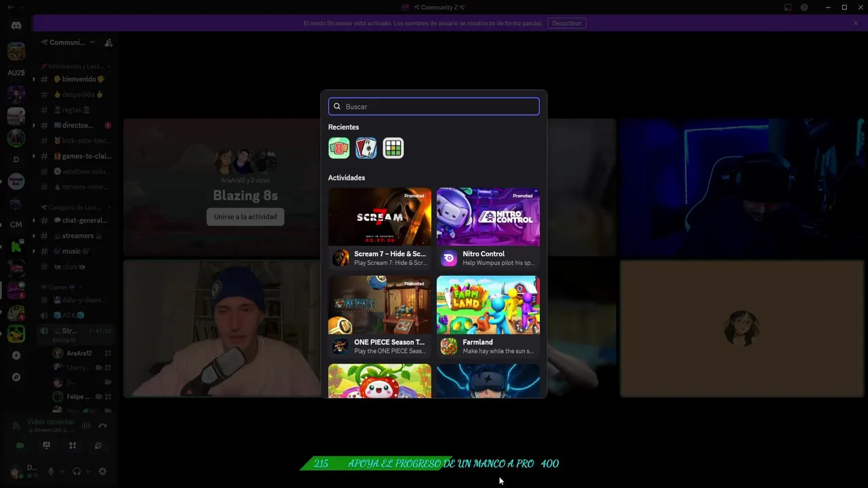The height and width of the screenshot is (488, 868).
Task: Join the AFK voice channel
Action: coord(75,315)
